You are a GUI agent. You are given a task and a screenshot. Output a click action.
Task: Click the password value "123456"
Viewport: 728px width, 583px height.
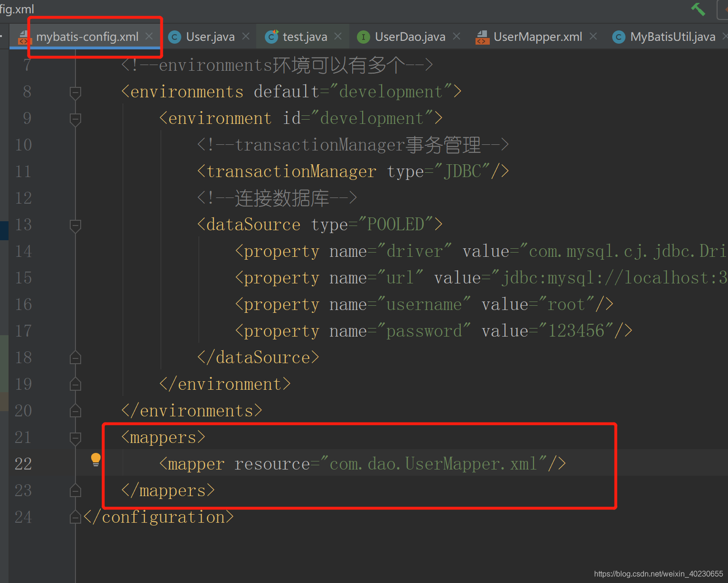[x=576, y=331]
